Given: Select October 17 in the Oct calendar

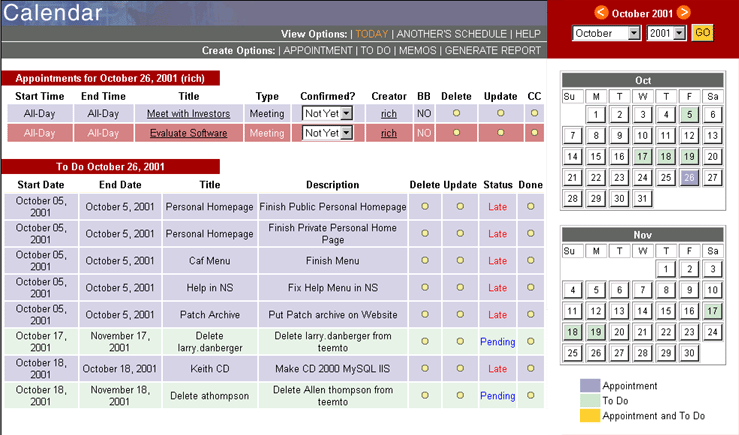Looking at the screenshot, I should [642, 156].
